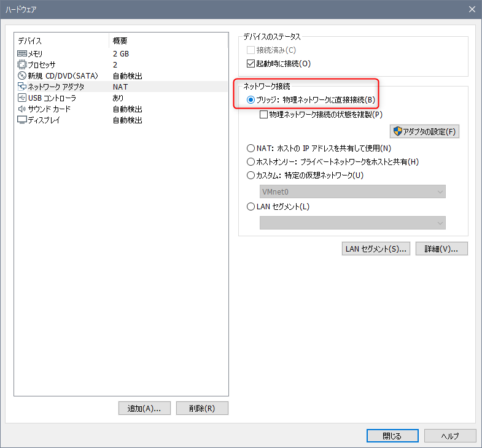Click the ヘルプ help button
Image resolution: width=482 pixels, height=448 pixels.
click(x=450, y=436)
